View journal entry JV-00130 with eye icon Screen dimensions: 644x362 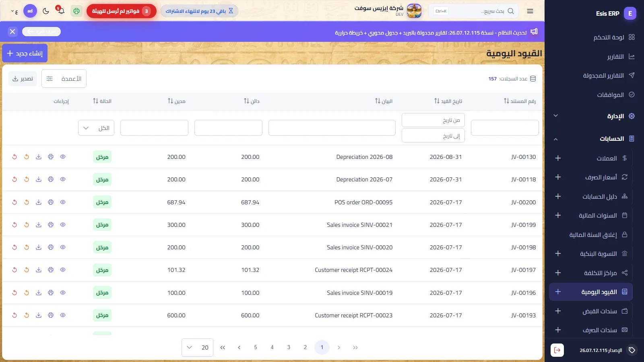63,157
